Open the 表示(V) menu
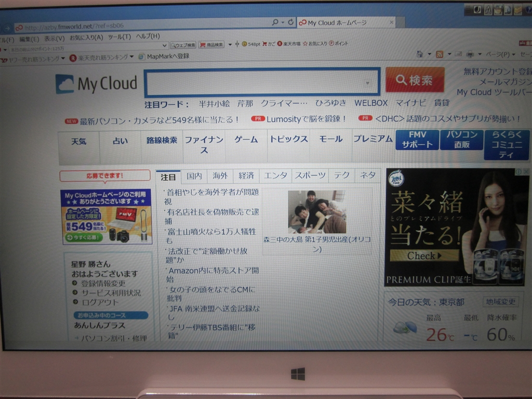Image resolution: width=532 pixels, height=399 pixels. (x=54, y=38)
